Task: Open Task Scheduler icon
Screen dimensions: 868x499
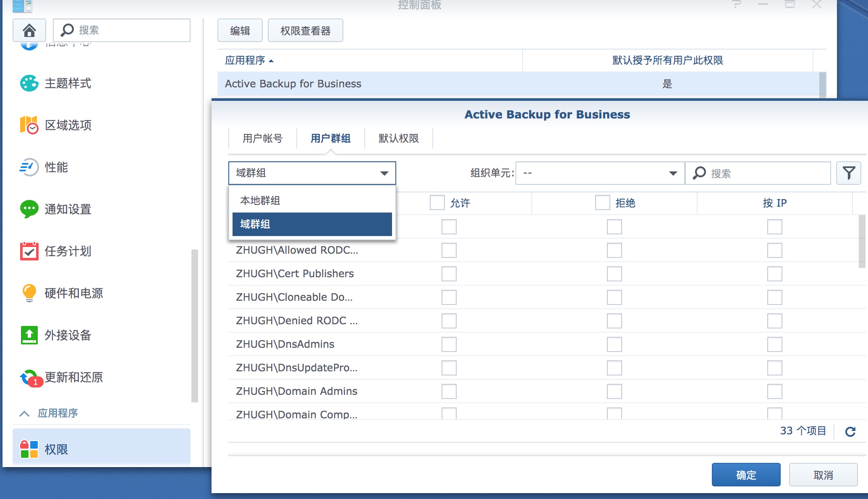Action: (29, 251)
